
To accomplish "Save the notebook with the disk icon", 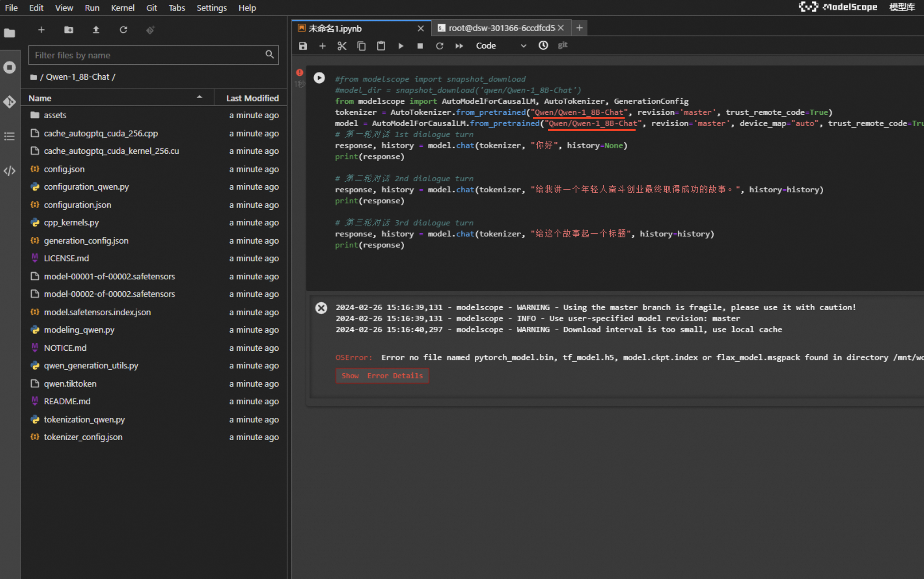I will [303, 46].
